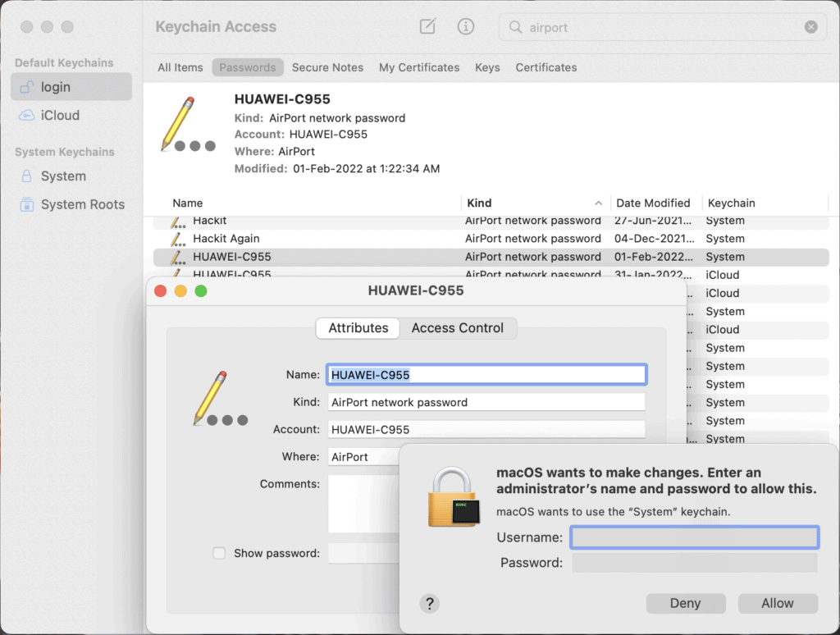Screen dimensions: 840x635
Task: Clear the airport search using the x icon
Action: point(810,26)
